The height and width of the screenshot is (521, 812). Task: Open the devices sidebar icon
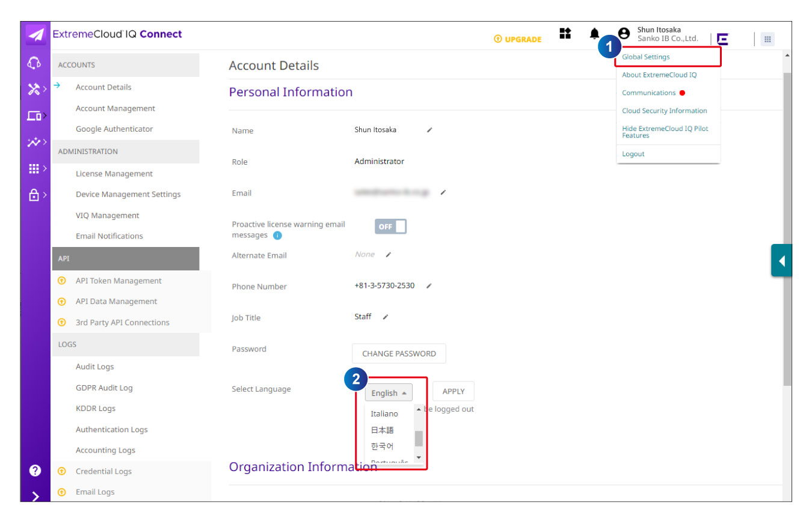pyautogui.click(x=34, y=116)
